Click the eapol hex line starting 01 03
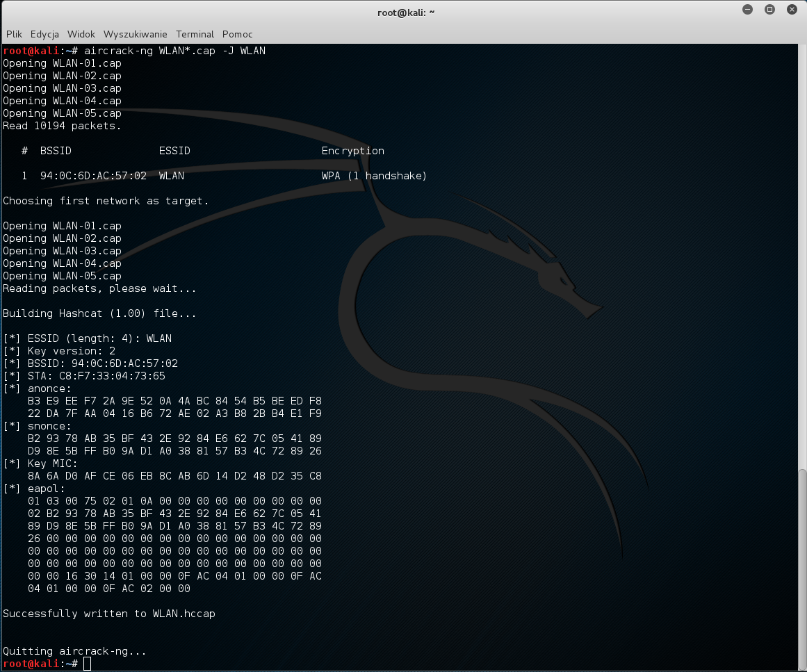807x672 pixels. click(174, 500)
